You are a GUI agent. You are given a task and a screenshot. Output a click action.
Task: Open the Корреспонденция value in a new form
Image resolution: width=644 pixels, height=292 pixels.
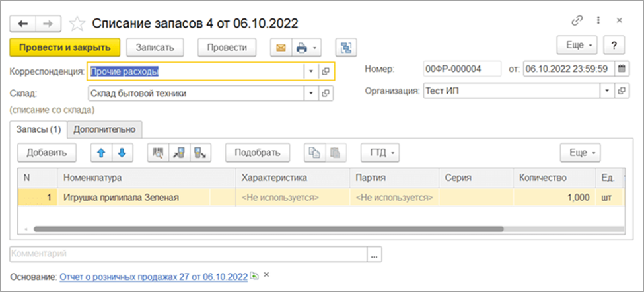point(325,71)
